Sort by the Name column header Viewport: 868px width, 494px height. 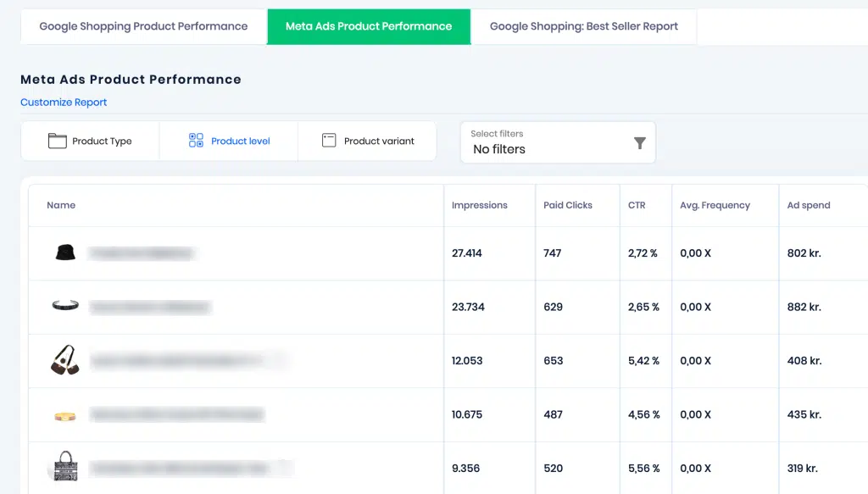pyautogui.click(x=61, y=205)
